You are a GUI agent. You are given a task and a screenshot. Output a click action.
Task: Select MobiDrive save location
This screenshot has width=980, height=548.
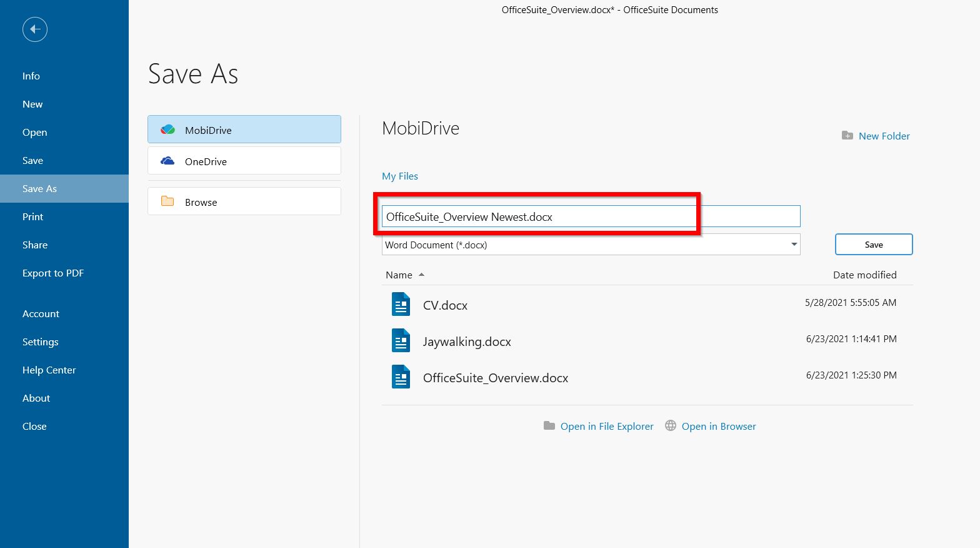[244, 129]
